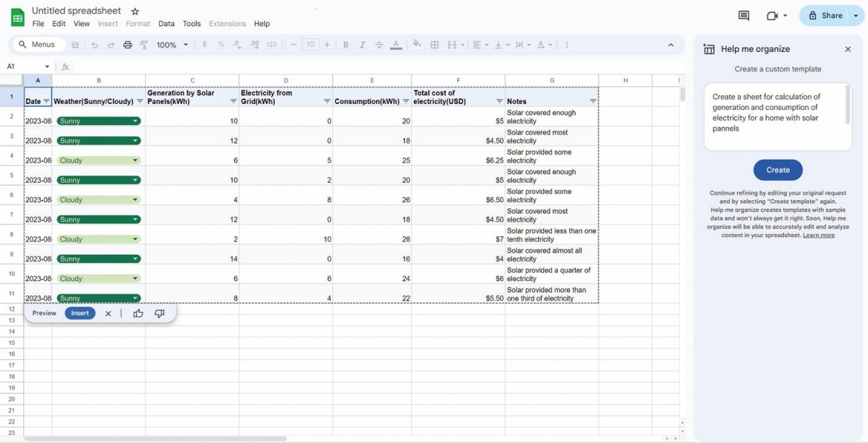Click the Preview button
The image size is (868, 443).
coord(44,314)
